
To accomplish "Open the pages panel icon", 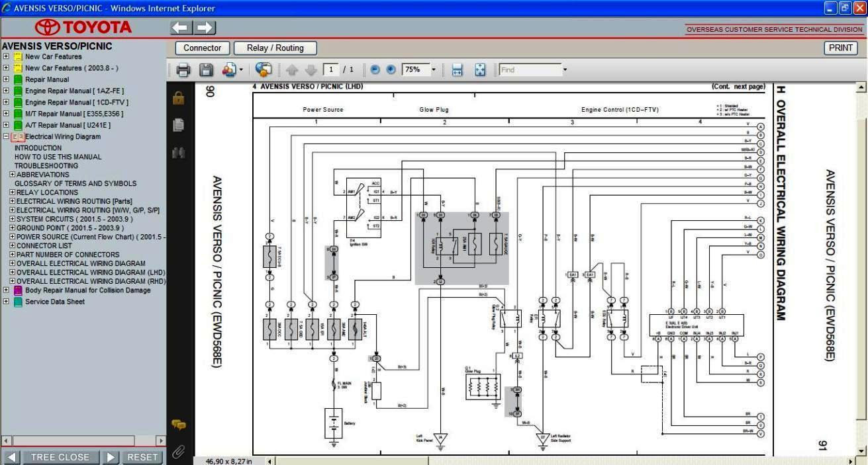I will pyautogui.click(x=178, y=125).
